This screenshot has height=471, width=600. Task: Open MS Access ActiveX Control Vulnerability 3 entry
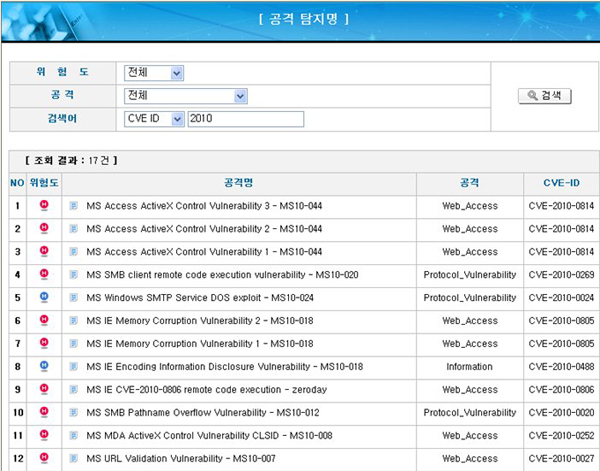204,206
